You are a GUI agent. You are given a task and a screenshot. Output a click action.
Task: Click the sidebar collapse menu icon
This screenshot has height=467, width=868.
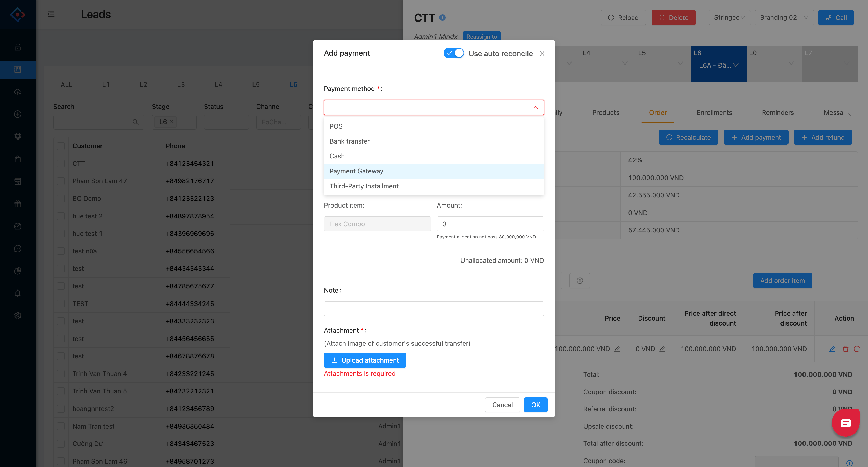(51, 14)
